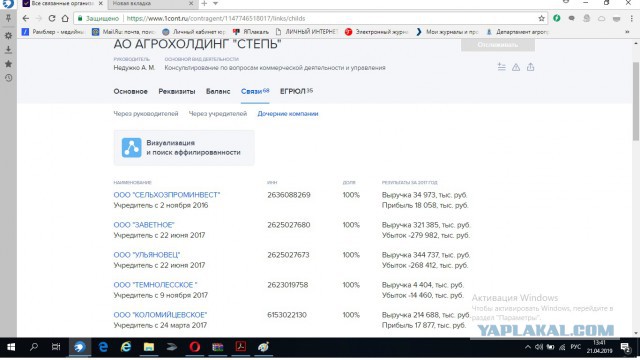
Task: Open company ООО "ЗАВЕТНОЕ"
Action: tap(144, 225)
